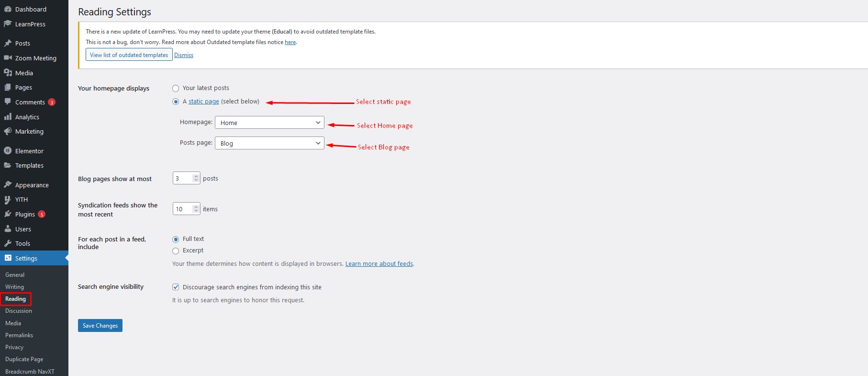Click the Dashboard gauge icon in sidebar
Viewport: 868px width, 376px height.
coord(8,9)
